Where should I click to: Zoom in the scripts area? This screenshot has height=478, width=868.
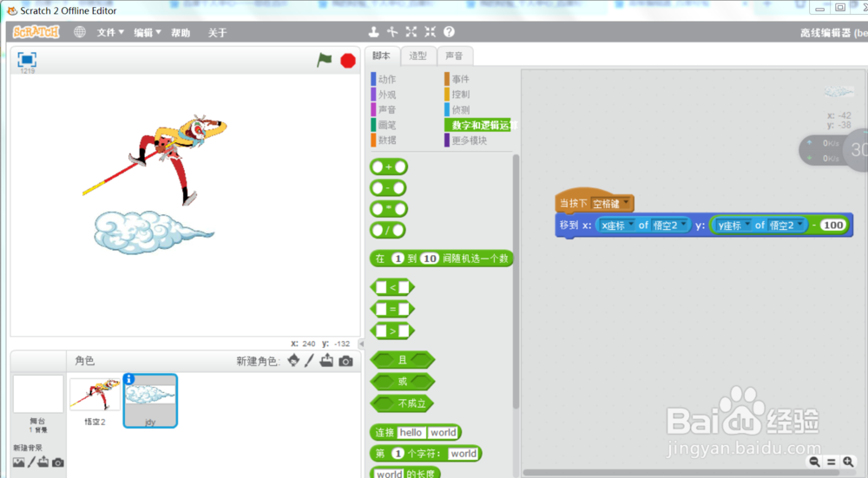coord(848,462)
